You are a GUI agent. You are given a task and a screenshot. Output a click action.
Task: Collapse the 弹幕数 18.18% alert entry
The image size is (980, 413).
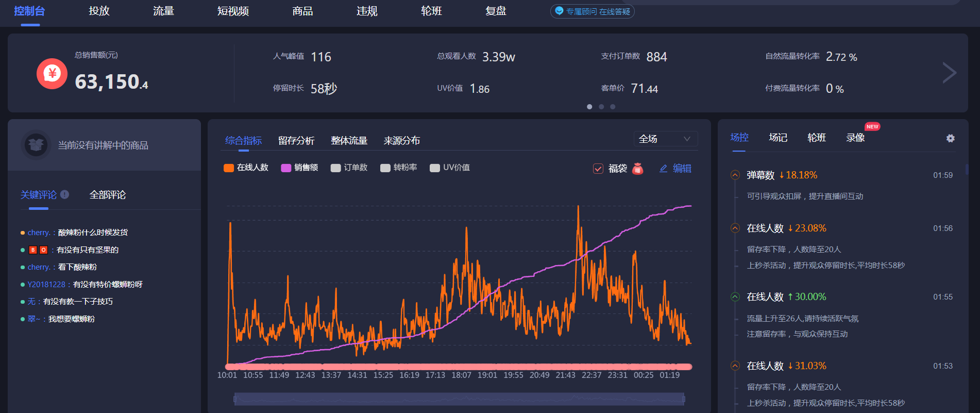click(735, 175)
